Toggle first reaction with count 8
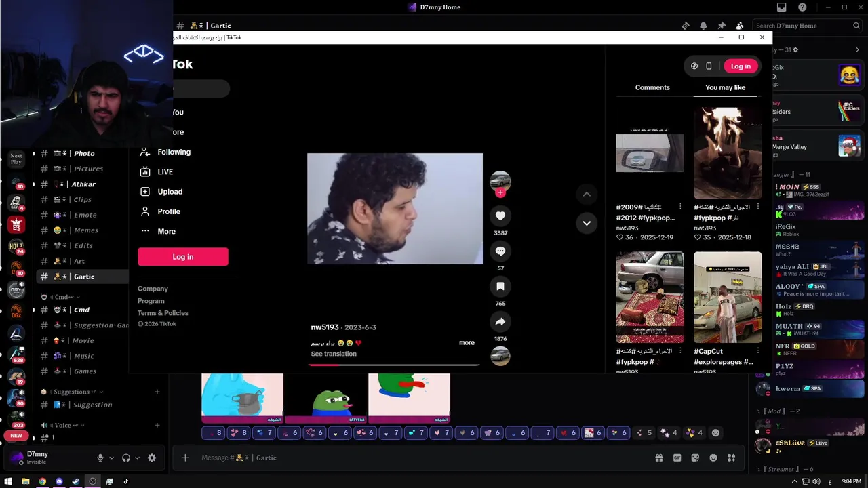Screen dimensions: 868x488 [213, 432]
